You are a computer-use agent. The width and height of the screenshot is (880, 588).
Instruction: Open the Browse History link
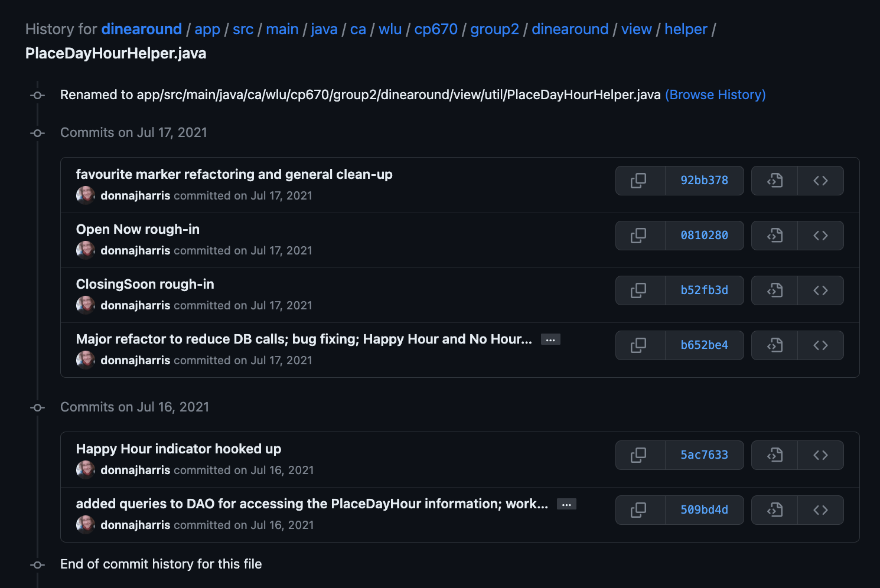[715, 94]
